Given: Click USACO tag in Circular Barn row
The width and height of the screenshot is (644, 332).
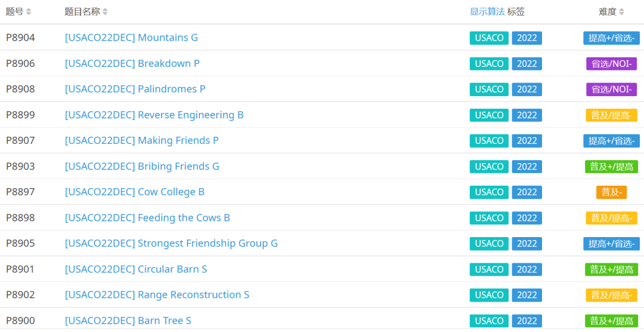Looking at the screenshot, I should click(x=489, y=269).
